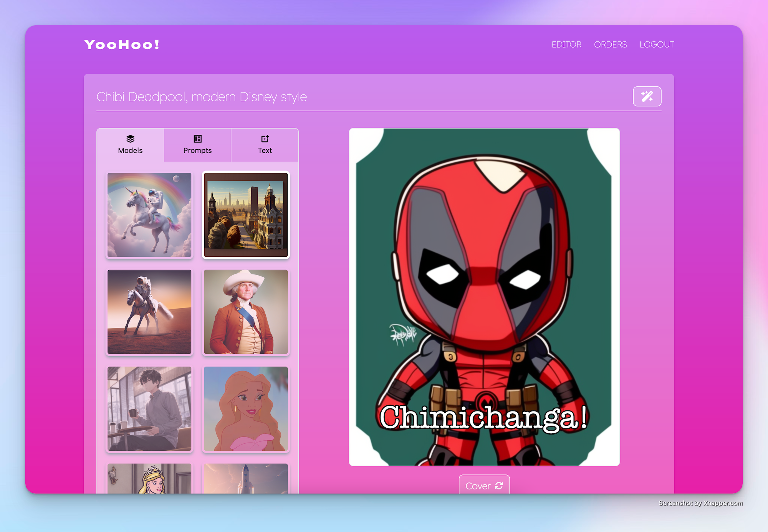Screen dimensions: 768x532
Task: Focus the prompt field with Chibi Deadpool text
Action: 361,97
